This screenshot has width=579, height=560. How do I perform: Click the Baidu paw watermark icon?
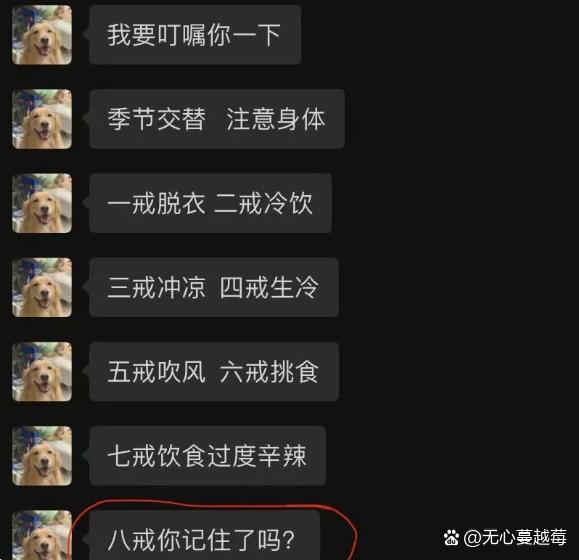(451, 538)
